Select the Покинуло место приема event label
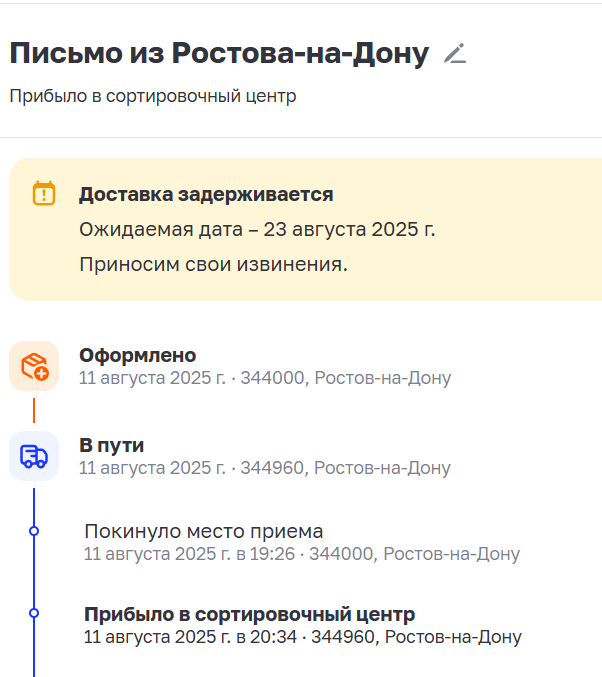The image size is (602, 677). [203, 531]
